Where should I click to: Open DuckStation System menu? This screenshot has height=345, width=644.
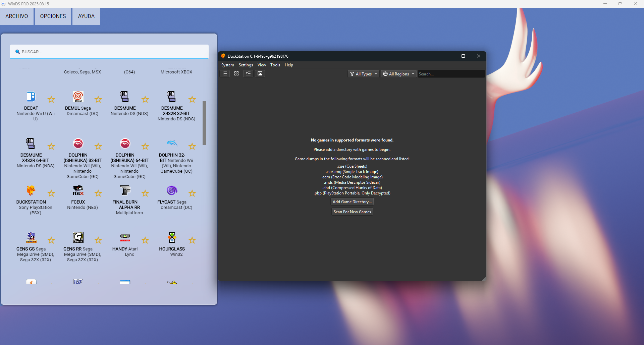pyautogui.click(x=227, y=65)
